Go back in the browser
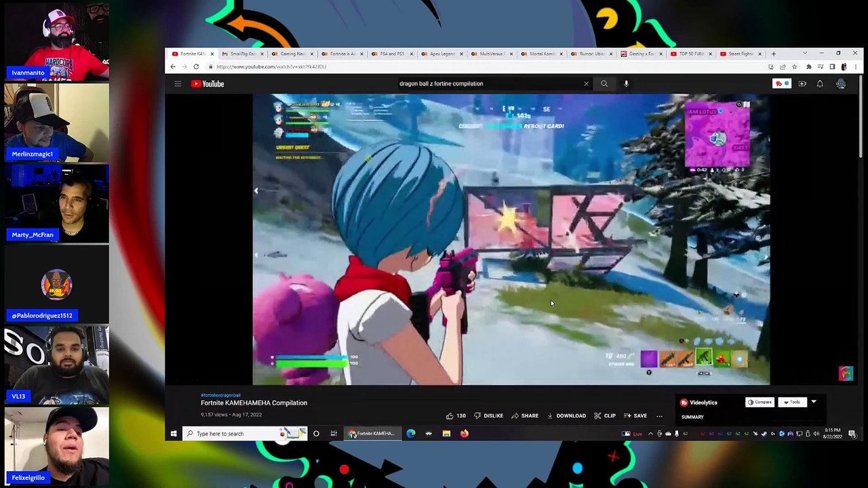Viewport: 868px width, 488px height. pyautogui.click(x=173, y=66)
